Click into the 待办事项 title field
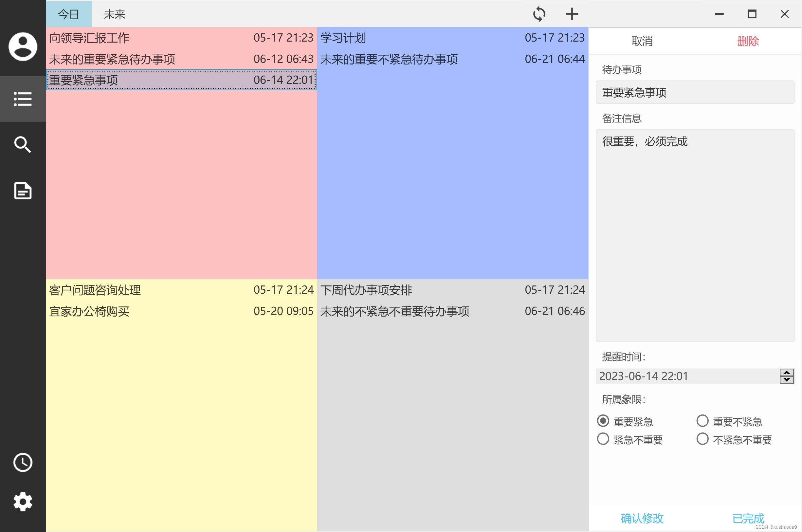Screen dimensions: 802x532 click(694, 92)
